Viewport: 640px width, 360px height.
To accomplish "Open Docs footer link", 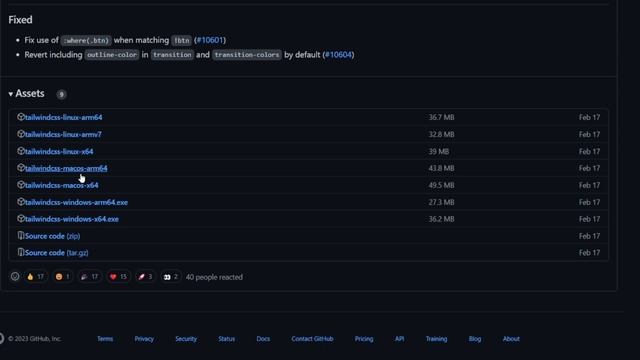I will click(263, 339).
